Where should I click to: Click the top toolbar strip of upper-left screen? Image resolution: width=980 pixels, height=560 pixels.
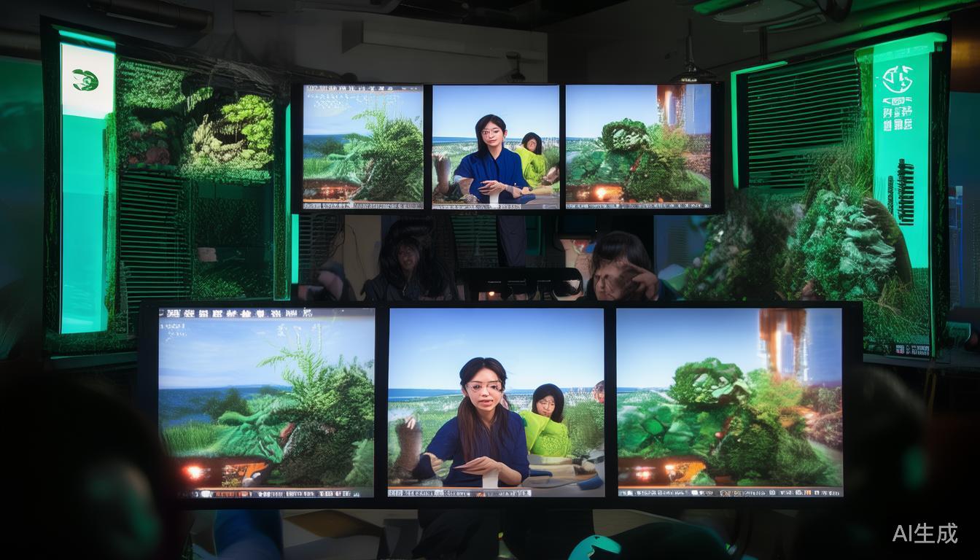[x=362, y=90]
